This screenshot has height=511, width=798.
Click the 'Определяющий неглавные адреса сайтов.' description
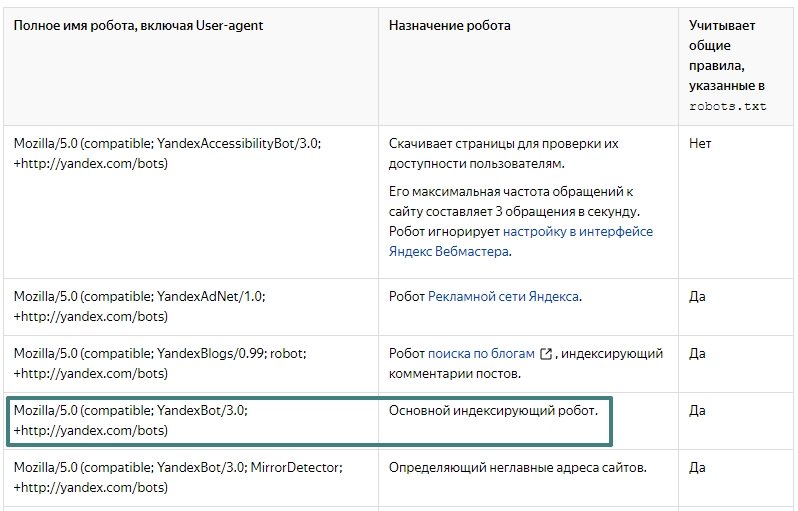[x=517, y=468]
